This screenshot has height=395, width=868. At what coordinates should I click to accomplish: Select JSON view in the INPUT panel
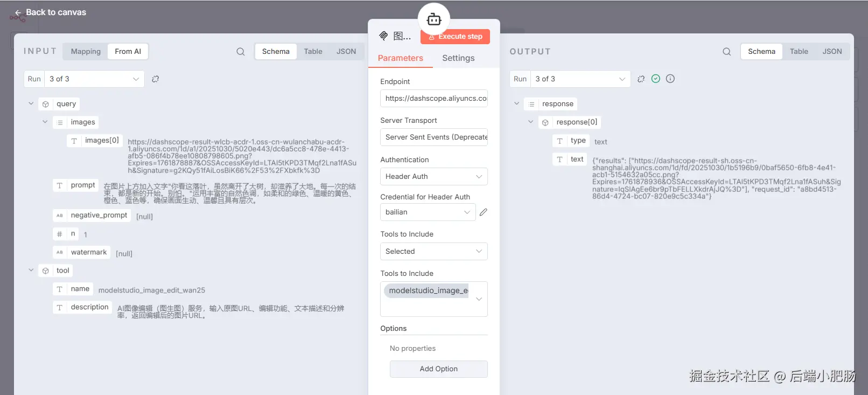click(x=346, y=51)
